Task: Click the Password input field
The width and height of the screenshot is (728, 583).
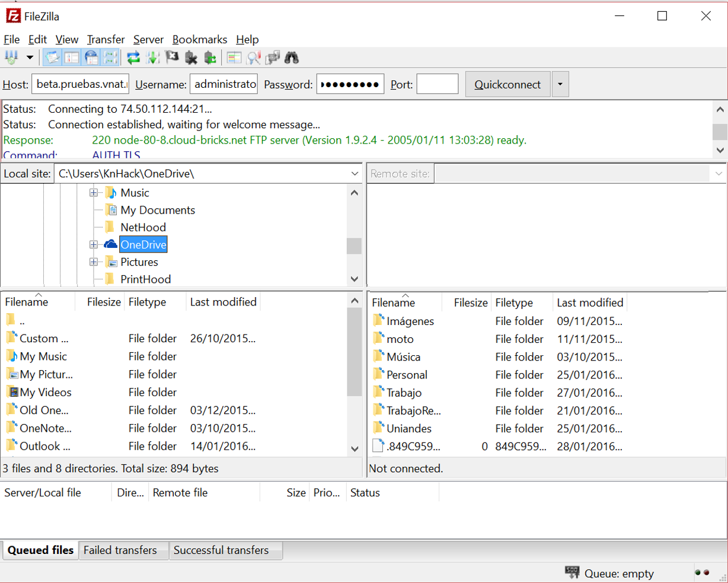Action: (x=350, y=84)
